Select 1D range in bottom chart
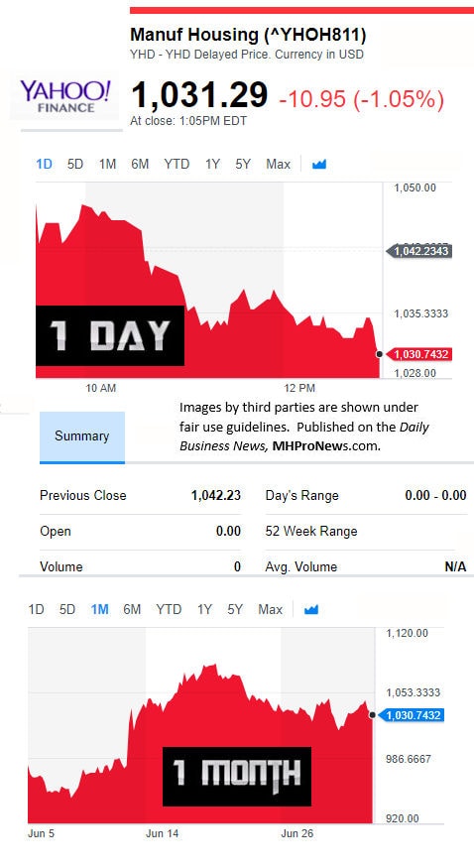Screen dimensions: 474x868 (x=36, y=609)
